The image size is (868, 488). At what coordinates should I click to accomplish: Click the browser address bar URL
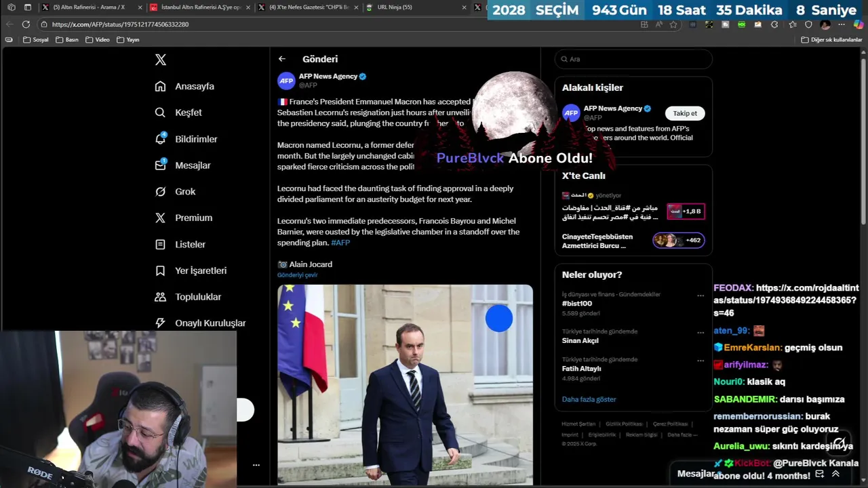tap(120, 24)
